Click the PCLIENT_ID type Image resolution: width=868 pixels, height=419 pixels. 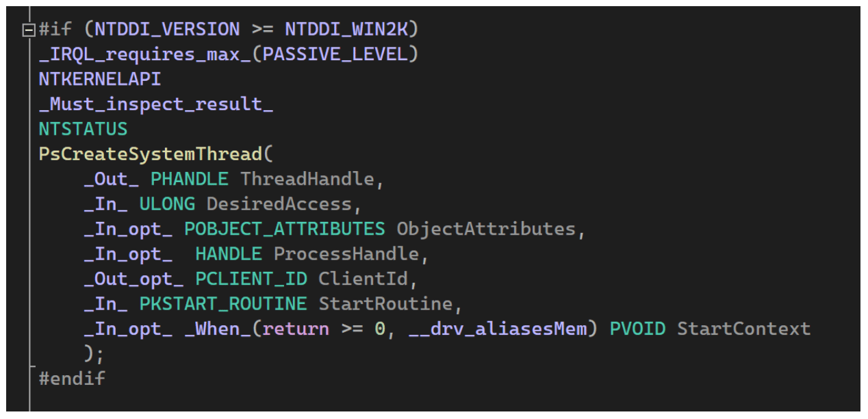pyautogui.click(x=251, y=279)
